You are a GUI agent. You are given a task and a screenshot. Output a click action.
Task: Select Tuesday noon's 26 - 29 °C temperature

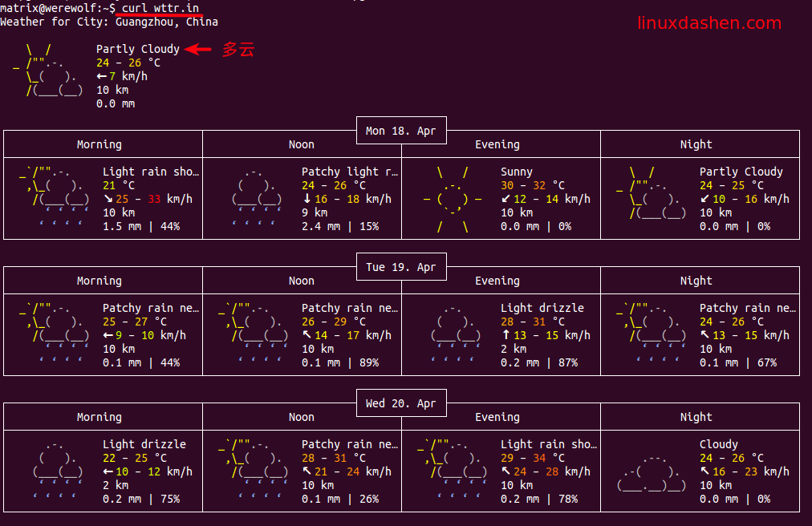tap(334, 322)
